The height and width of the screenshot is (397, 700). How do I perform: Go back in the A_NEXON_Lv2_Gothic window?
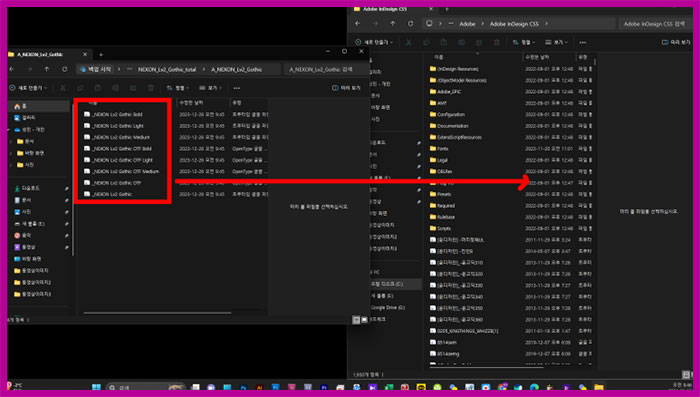[12, 69]
